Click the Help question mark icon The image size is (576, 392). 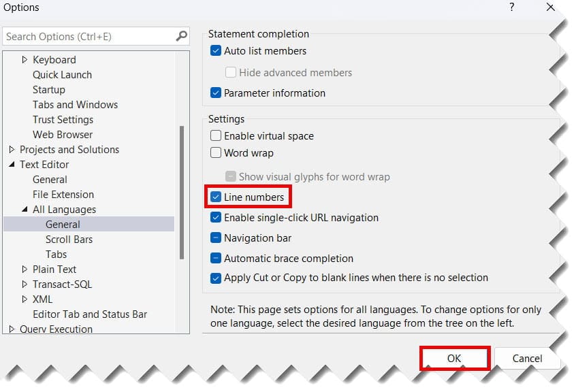point(511,7)
